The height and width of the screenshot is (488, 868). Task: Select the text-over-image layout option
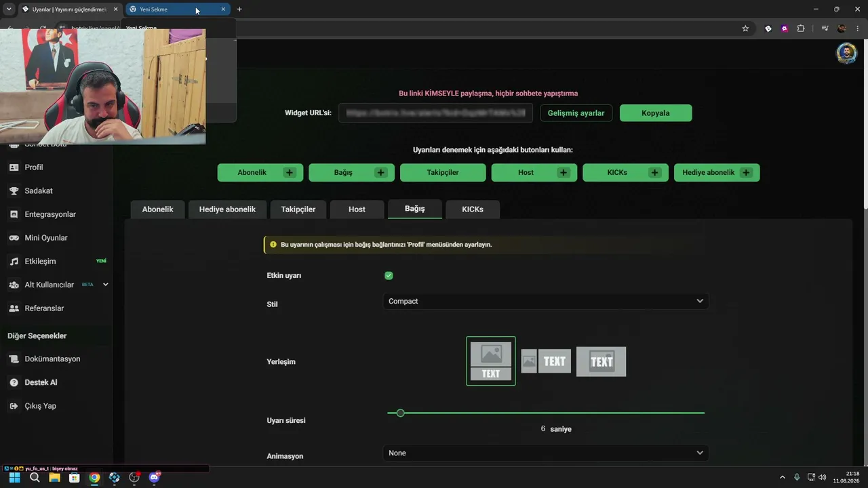click(x=601, y=361)
